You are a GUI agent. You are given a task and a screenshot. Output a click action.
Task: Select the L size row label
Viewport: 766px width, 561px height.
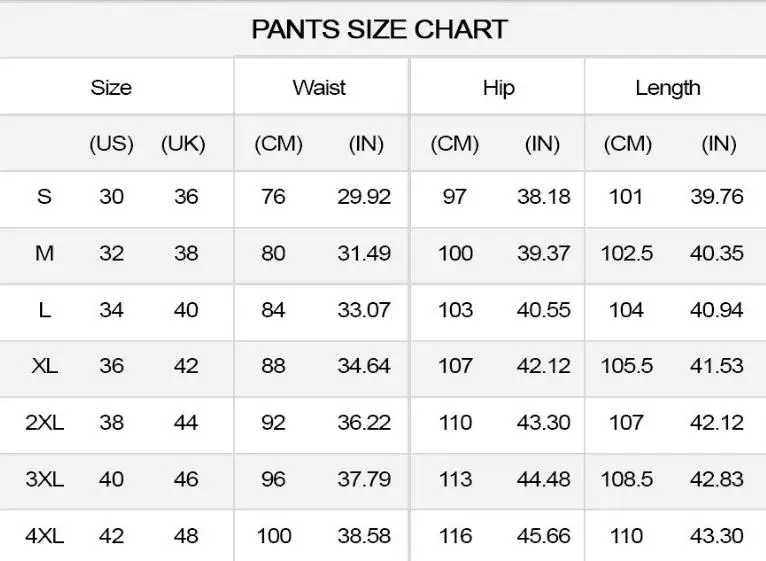point(44,310)
